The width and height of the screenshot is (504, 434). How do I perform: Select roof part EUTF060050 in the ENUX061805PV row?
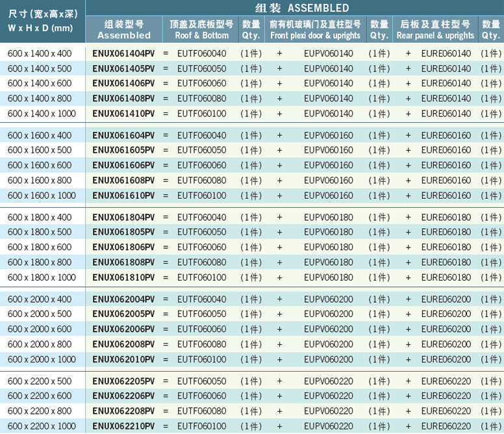click(x=202, y=232)
